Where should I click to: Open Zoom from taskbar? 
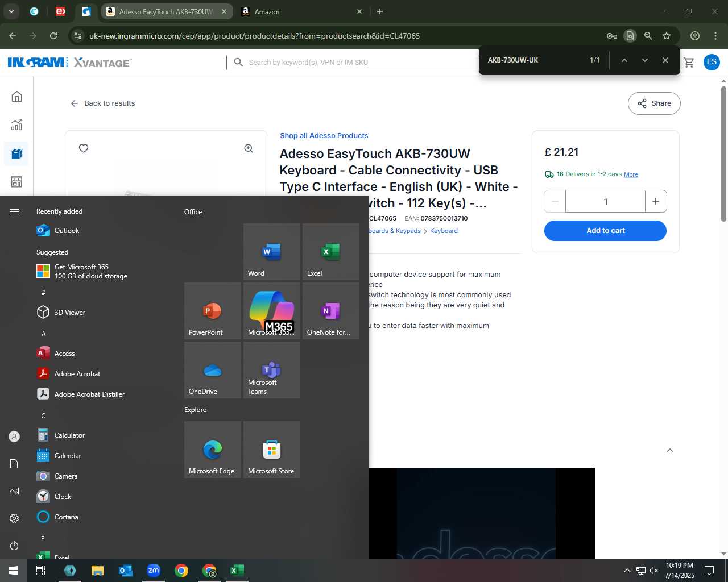pos(154,571)
